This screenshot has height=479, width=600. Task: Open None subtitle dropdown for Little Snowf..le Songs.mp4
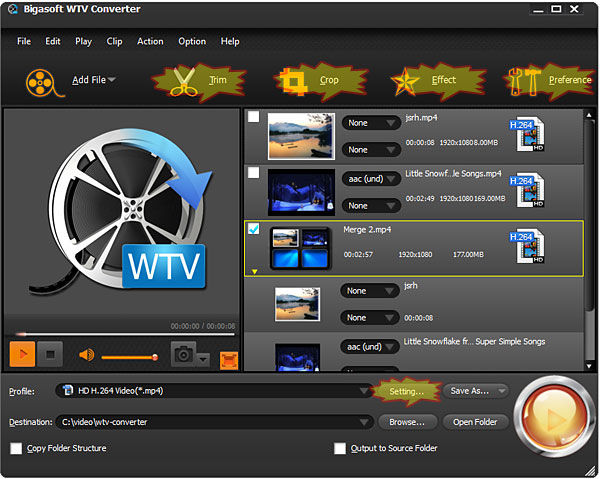[371, 206]
